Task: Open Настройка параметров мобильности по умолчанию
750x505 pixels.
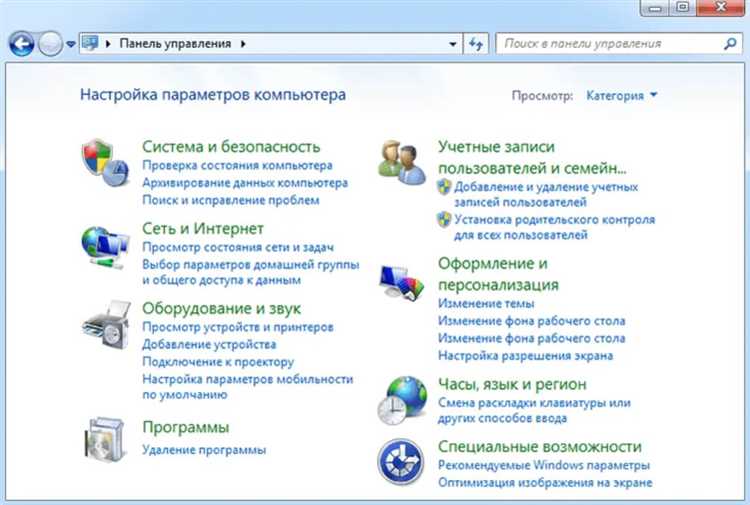Action: pos(248,387)
